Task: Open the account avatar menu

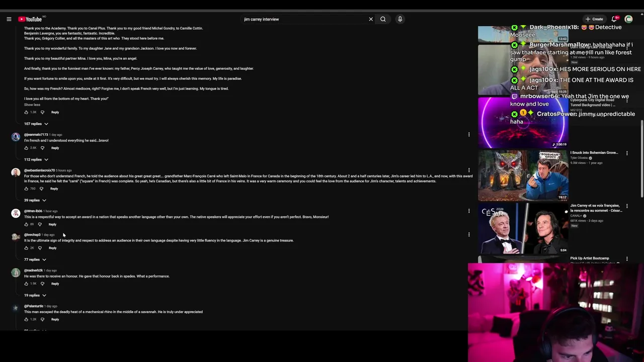Action: pyautogui.click(x=628, y=19)
